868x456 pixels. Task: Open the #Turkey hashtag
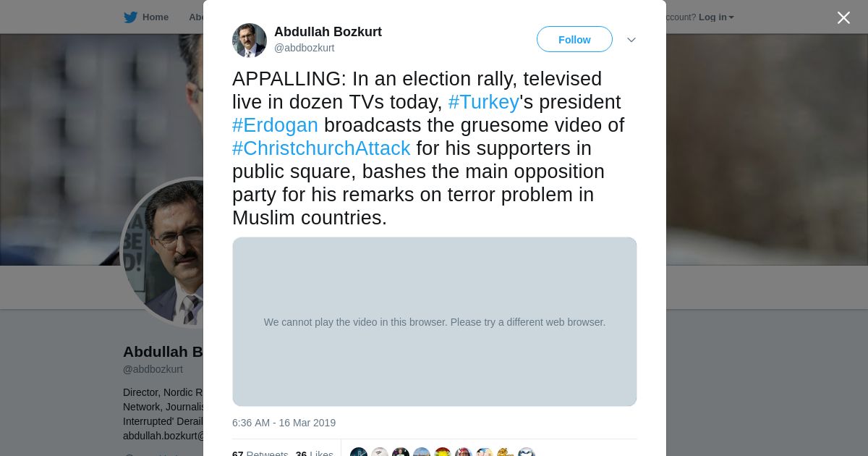(x=484, y=102)
